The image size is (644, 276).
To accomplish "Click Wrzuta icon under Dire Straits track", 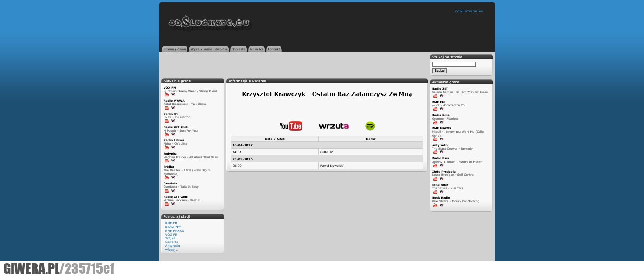I will (x=442, y=205).
